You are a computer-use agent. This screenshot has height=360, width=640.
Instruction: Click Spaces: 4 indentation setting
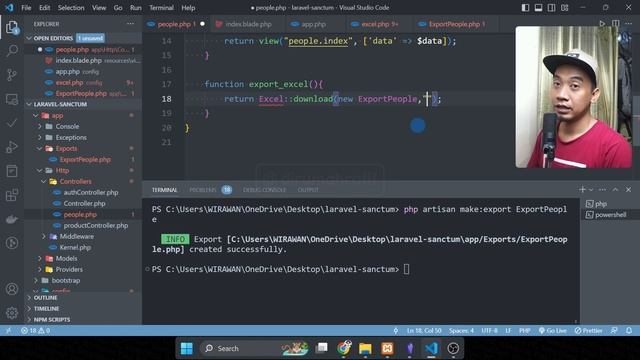[x=461, y=331]
